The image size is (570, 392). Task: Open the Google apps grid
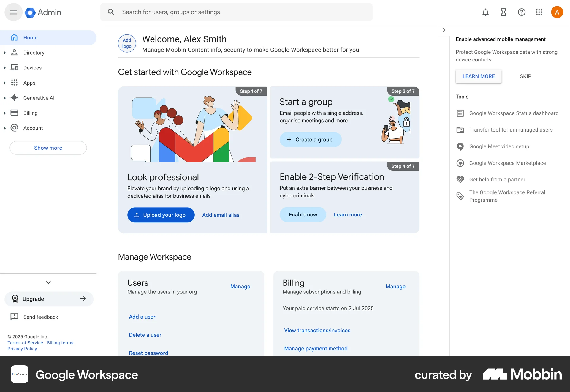point(539,12)
